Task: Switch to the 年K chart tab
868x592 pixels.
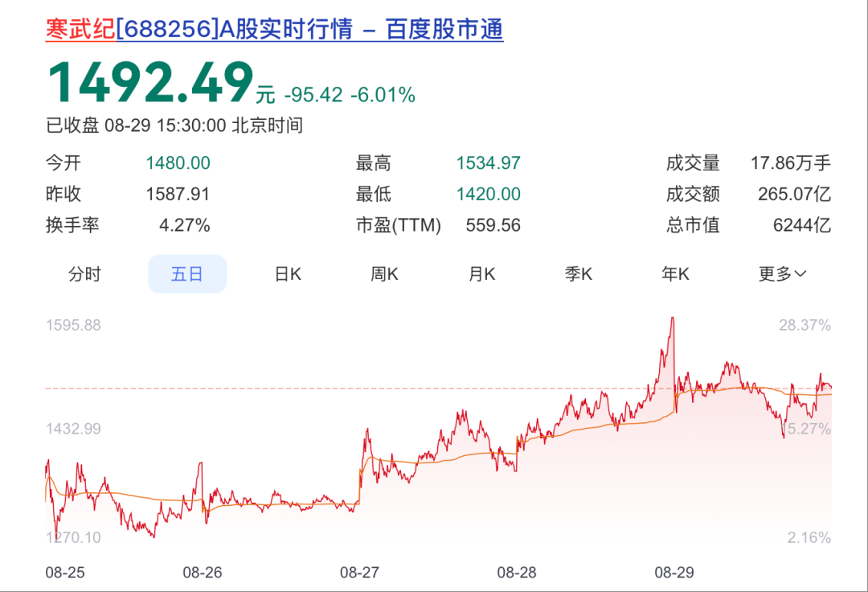Action: click(676, 274)
